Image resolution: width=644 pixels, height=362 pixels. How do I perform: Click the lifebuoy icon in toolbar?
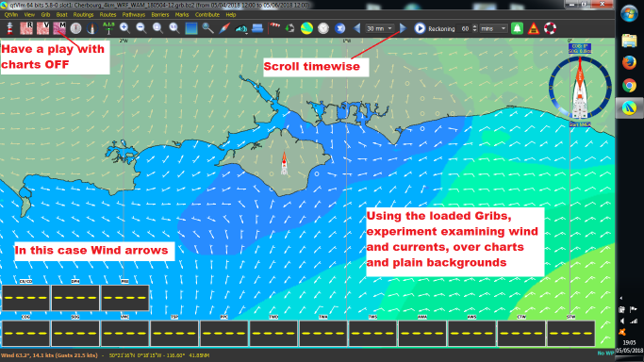coord(550,28)
